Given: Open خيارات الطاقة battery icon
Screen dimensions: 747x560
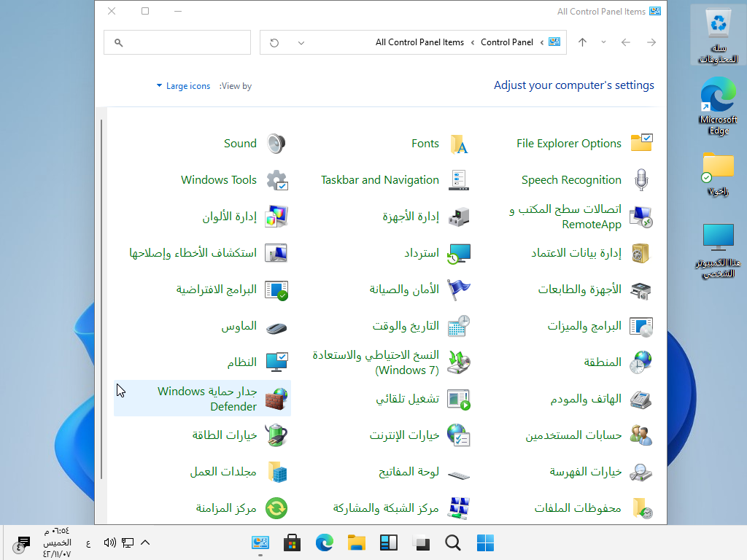Looking at the screenshot, I should 276,435.
